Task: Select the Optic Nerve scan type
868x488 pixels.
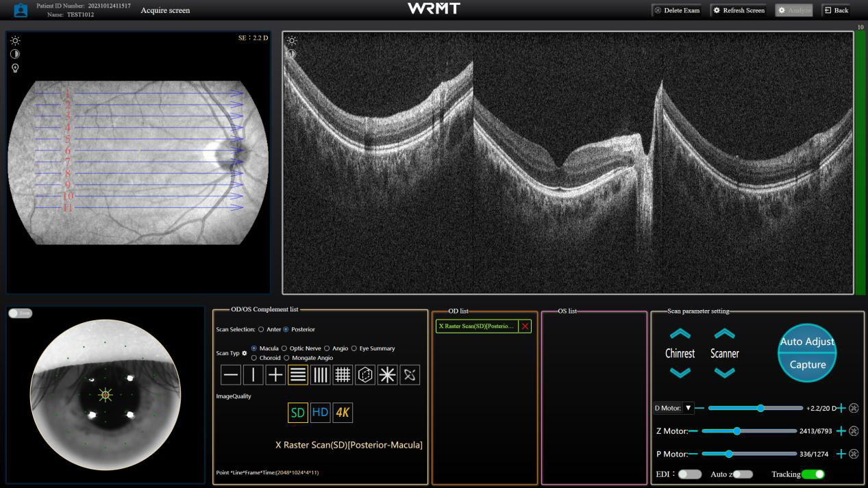Action: tap(284, 348)
